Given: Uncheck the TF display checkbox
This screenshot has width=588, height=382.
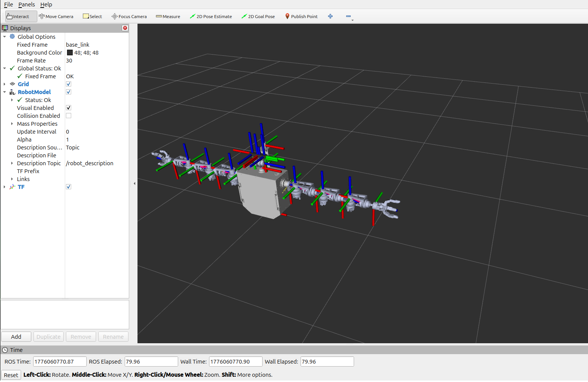Looking at the screenshot, I should pyautogui.click(x=69, y=187).
